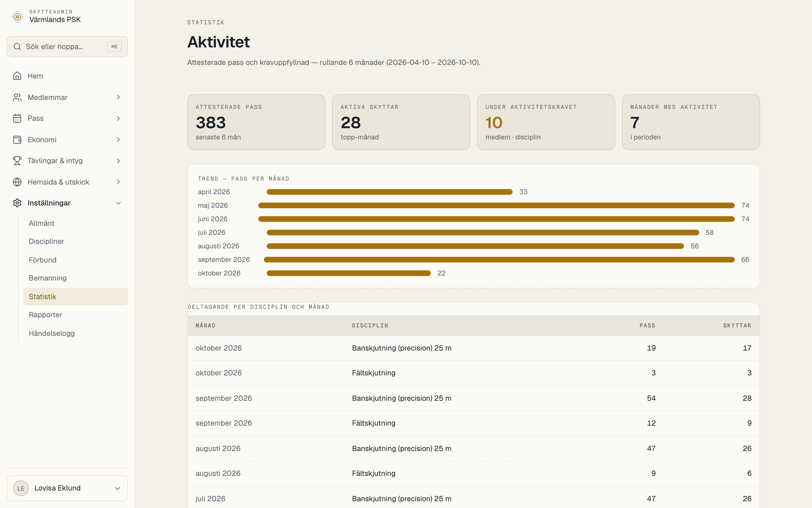Focus the Sök eller hoppa search field
Viewport: 812px width, 508px height.
(67, 47)
